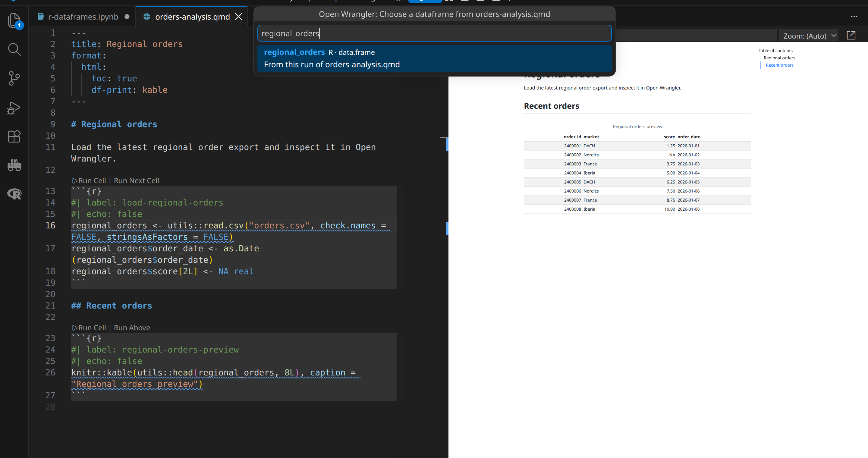Click the unsaved dot on r-dataframes.ipynb tab
Viewport: 868px width, 458px height.
[x=127, y=17]
